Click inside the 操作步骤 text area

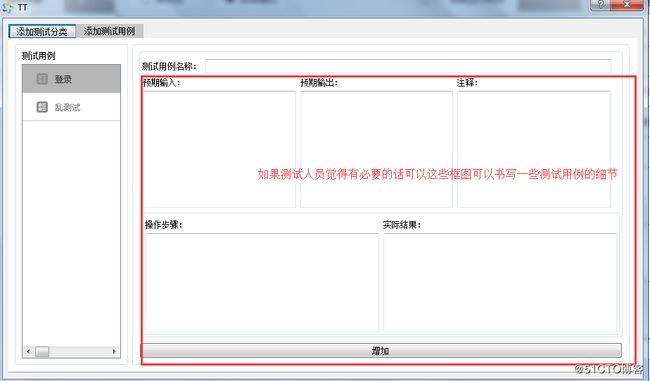pos(262,283)
